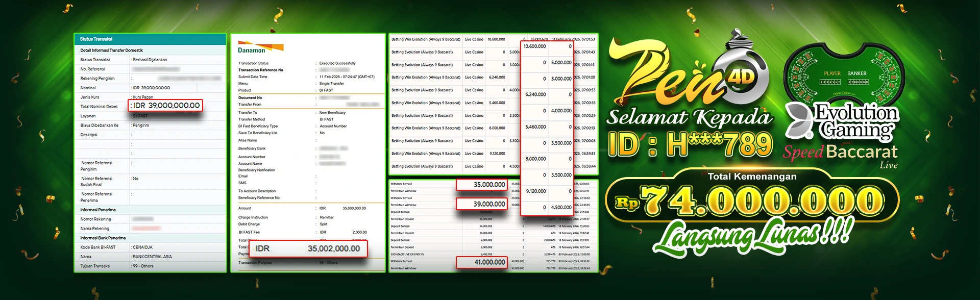
Task: Click the Danamon bank logo
Action: tap(260, 47)
